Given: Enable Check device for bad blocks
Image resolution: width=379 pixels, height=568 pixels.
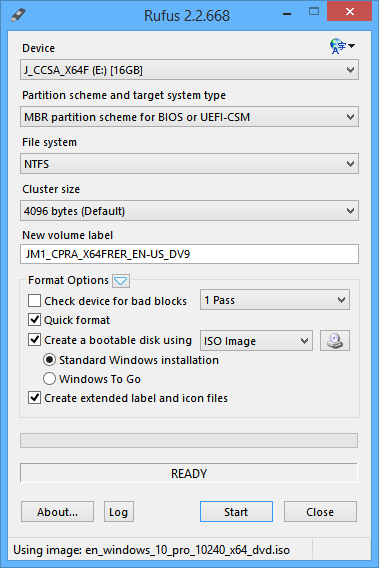Looking at the screenshot, I should coord(34,301).
